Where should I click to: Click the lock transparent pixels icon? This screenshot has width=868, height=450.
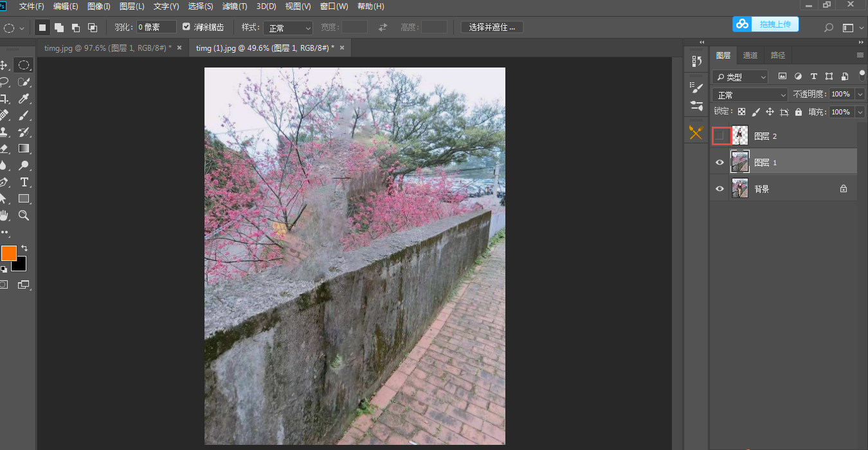pos(741,112)
